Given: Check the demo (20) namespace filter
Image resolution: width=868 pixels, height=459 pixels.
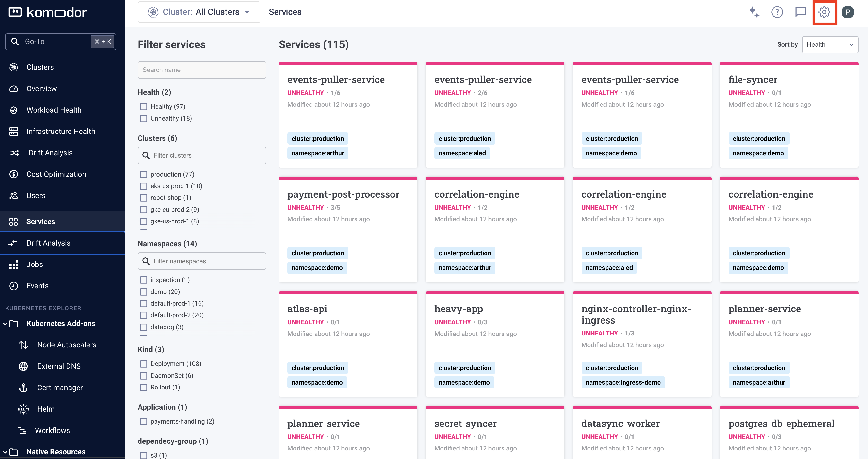Looking at the screenshot, I should click(144, 292).
